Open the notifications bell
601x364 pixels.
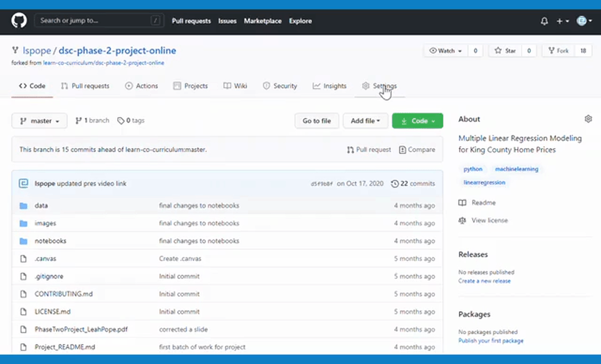544,21
